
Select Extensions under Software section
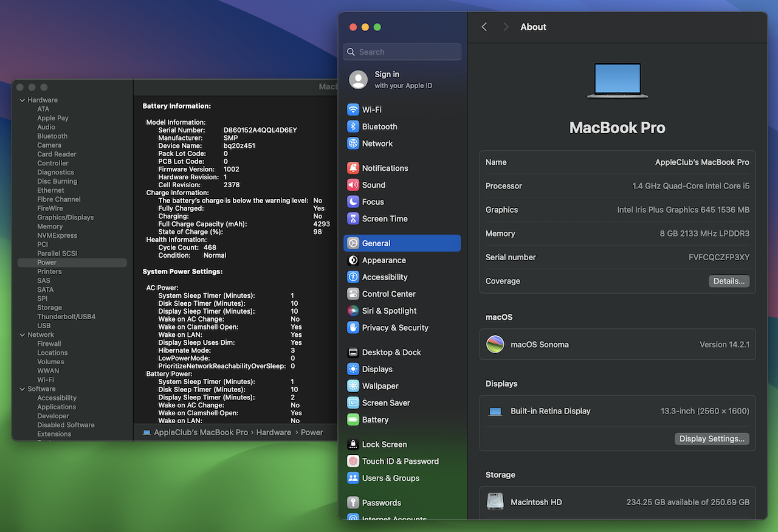click(x=54, y=434)
